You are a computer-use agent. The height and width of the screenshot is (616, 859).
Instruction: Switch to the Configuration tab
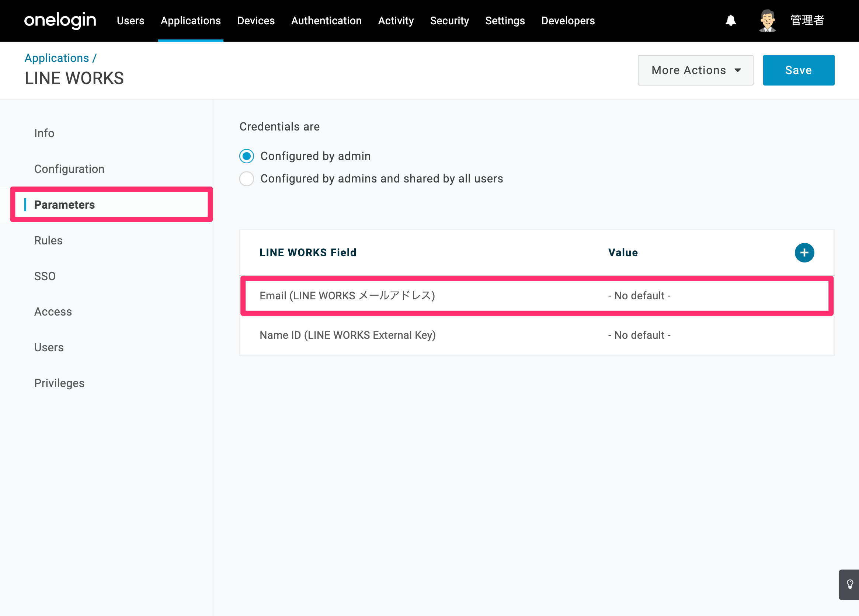coord(69,169)
